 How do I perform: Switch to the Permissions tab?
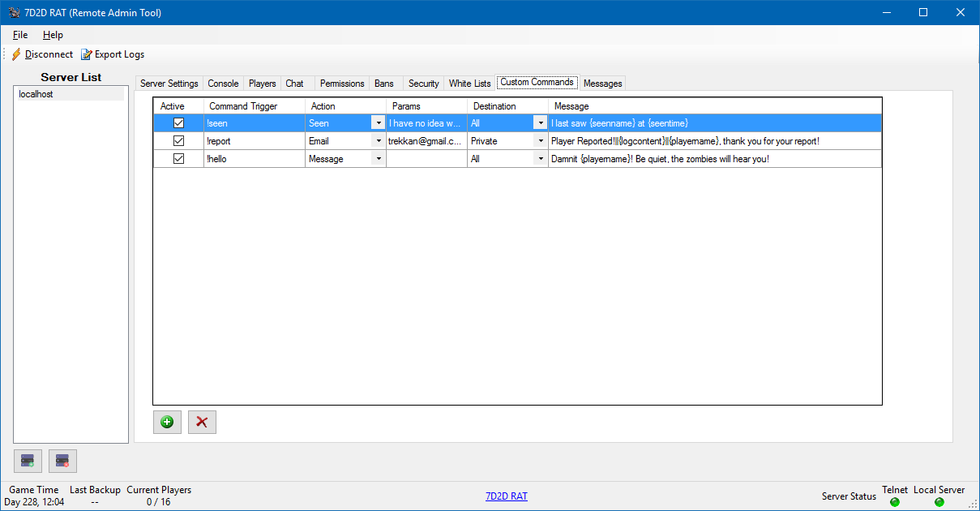tap(341, 84)
